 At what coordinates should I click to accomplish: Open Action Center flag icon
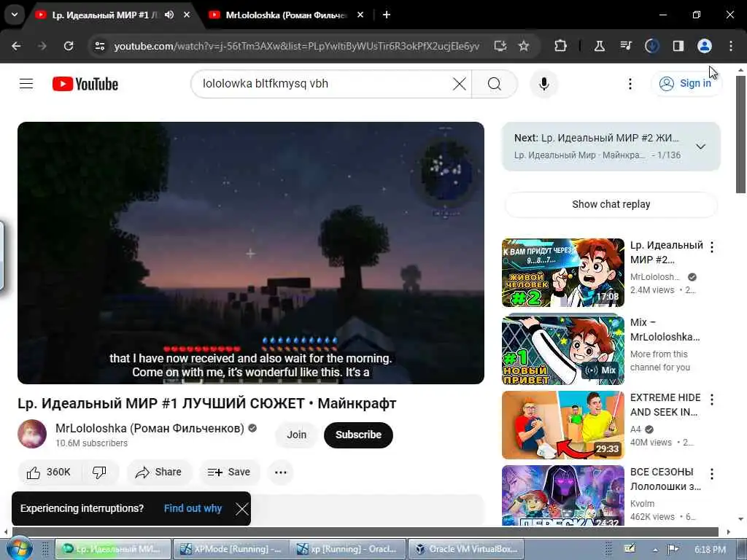(x=673, y=550)
